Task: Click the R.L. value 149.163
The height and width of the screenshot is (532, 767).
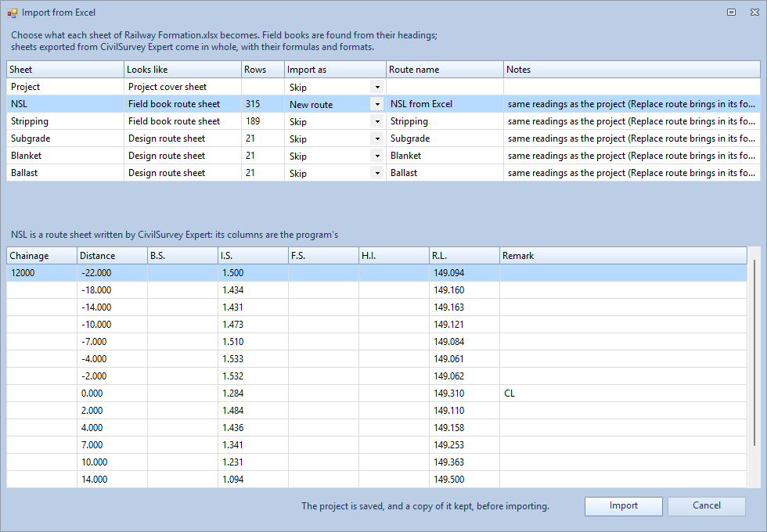Action: click(464, 307)
